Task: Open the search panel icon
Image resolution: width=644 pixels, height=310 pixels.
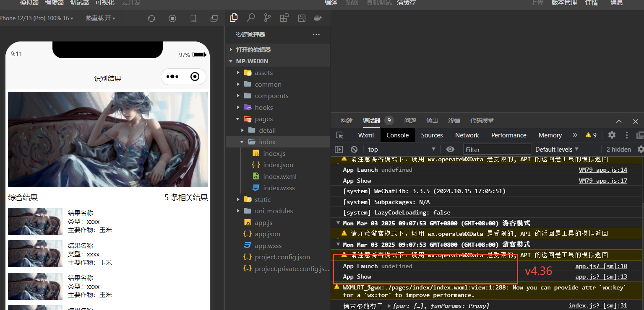Action: [x=251, y=18]
